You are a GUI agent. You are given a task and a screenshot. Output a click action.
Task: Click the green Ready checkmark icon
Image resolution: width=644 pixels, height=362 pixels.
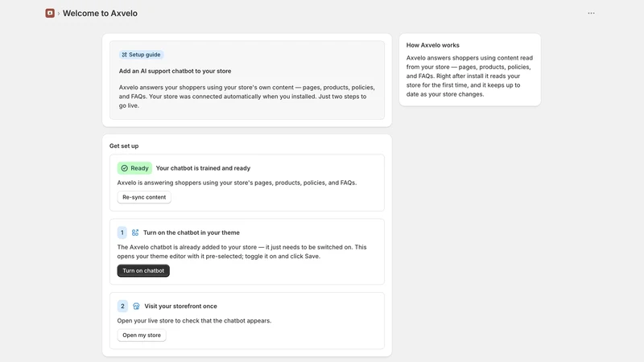click(x=125, y=168)
